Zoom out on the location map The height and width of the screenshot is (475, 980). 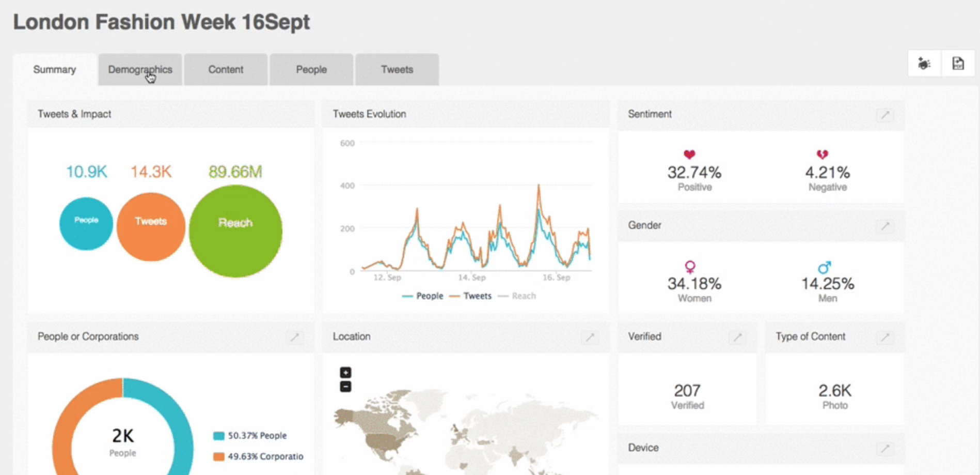pyautogui.click(x=345, y=386)
